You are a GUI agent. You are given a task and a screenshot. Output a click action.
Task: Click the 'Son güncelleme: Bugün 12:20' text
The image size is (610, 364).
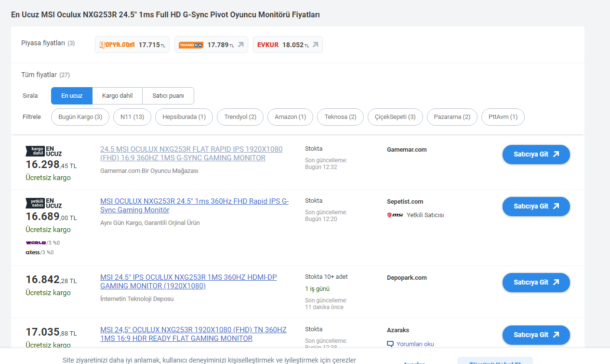click(x=326, y=216)
